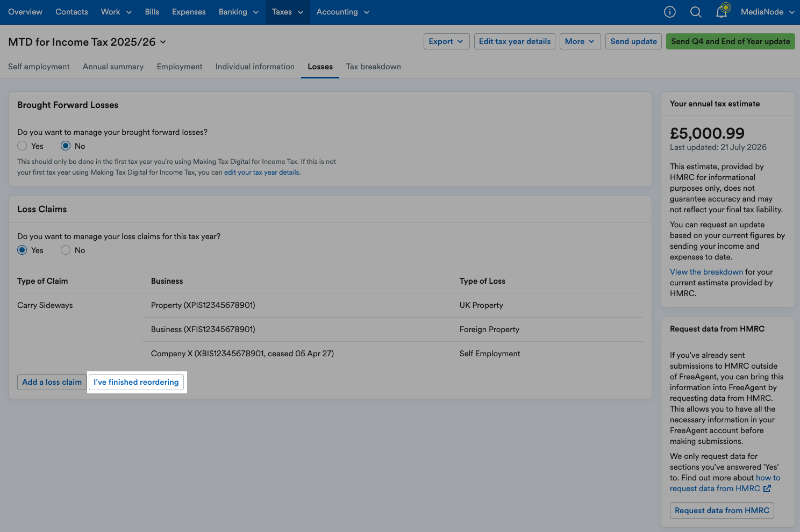Select Yes for brought forward losses
800x532 pixels.
(22, 146)
